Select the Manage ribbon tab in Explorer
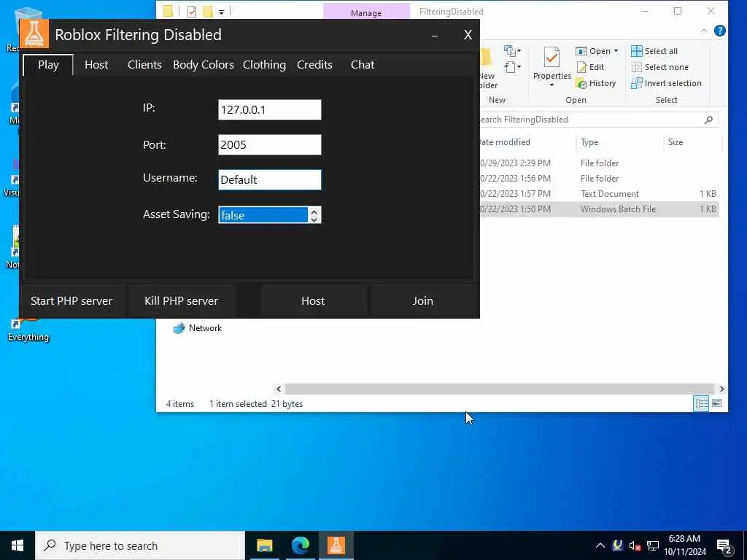Screen dimensions: 747x560 pos(366,12)
